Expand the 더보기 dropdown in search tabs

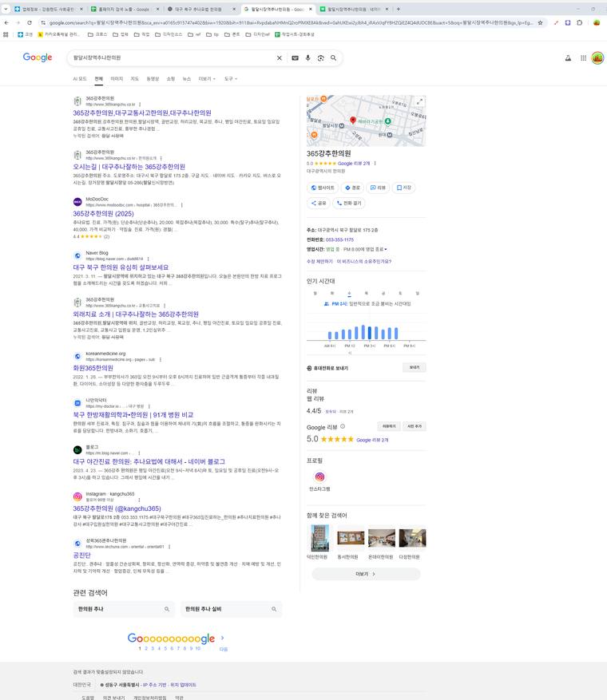click(x=207, y=79)
